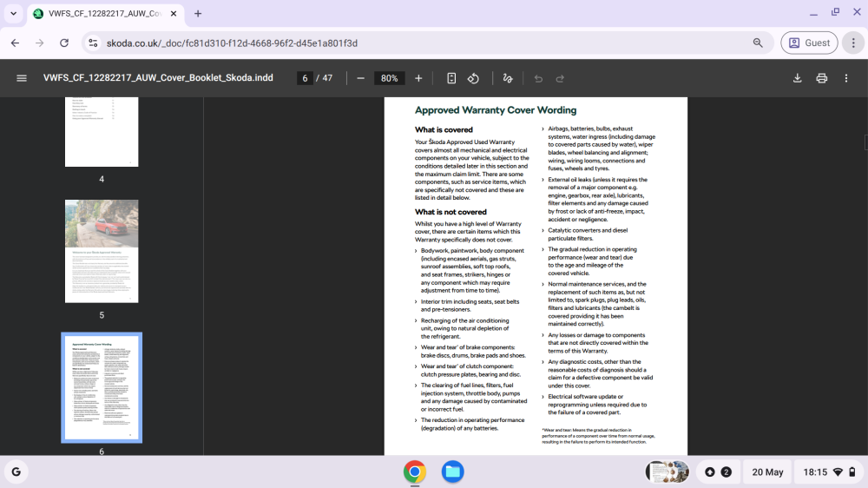The width and height of the screenshot is (868, 488).
Task: Click the 'What is covered' heading
Action: pyautogui.click(x=444, y=129)
